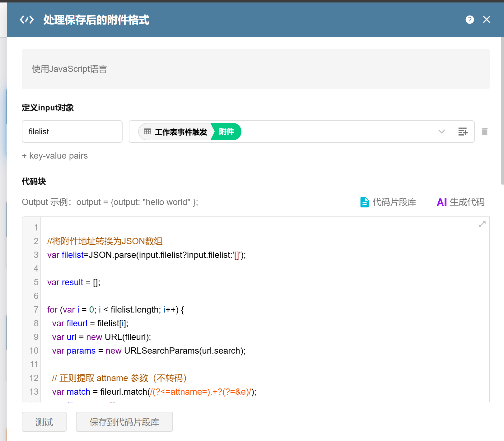Click the filelist key name field
The width and height of the screenshot is (504, 441).
click(72, 132)
